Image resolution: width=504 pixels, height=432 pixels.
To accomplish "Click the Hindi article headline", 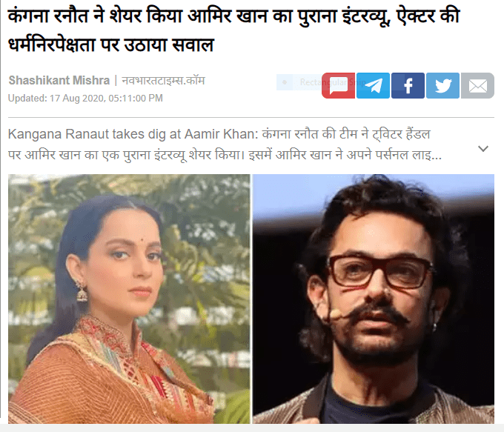I will pos(233,30).
